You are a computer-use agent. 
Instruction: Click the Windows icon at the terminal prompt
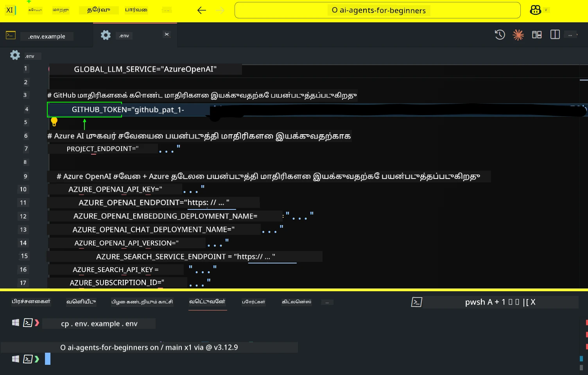pos(16,359)
